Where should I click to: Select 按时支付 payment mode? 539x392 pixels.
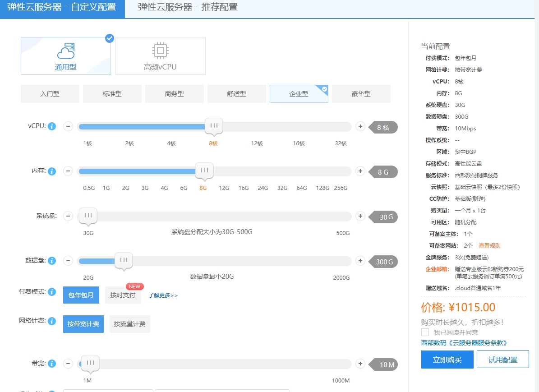(x=123, y=295)
